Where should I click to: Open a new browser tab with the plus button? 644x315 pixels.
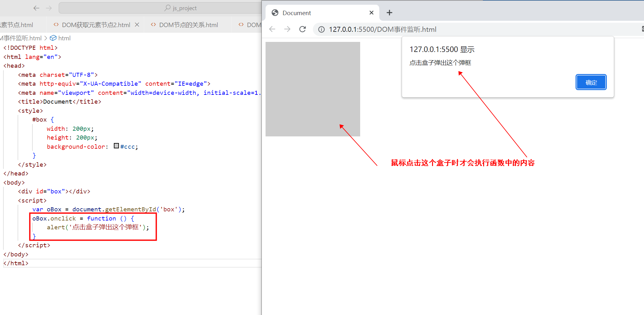tap(389, 13)
